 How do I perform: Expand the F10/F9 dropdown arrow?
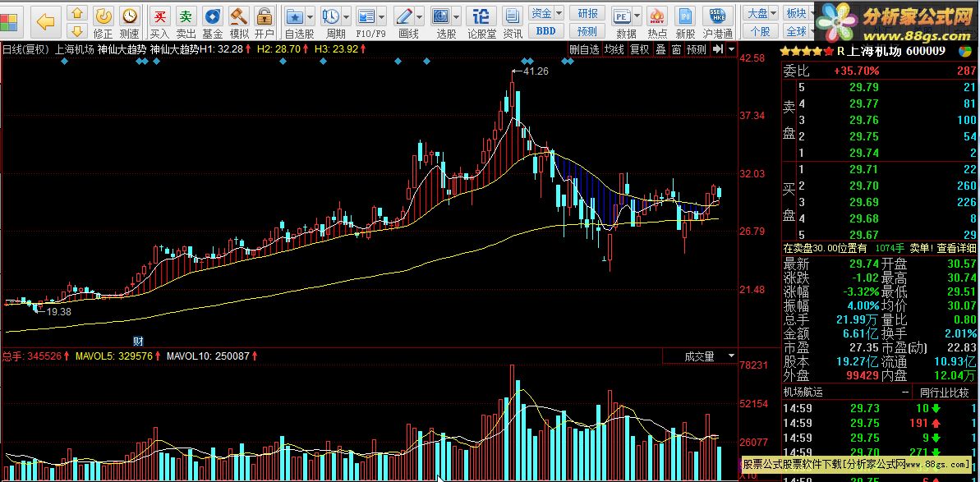click(382, 17)
